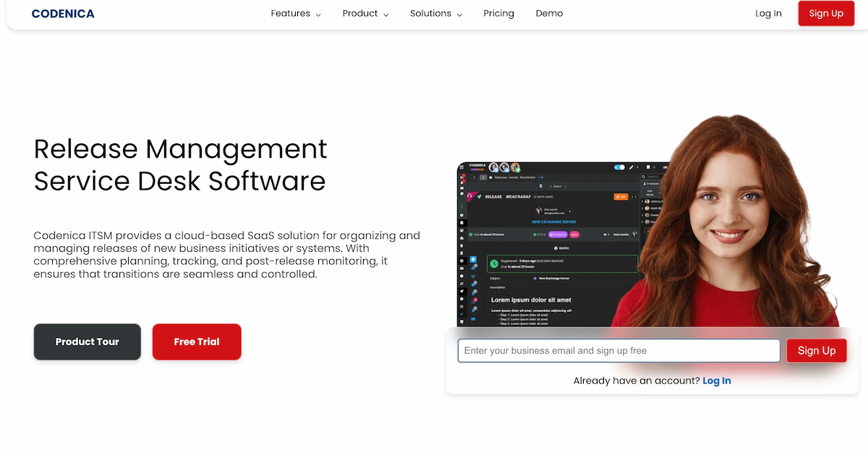This screenshot has height=456, width=868.
Task: Click the Log In link below the email field
Action: [x=716, y=380]
